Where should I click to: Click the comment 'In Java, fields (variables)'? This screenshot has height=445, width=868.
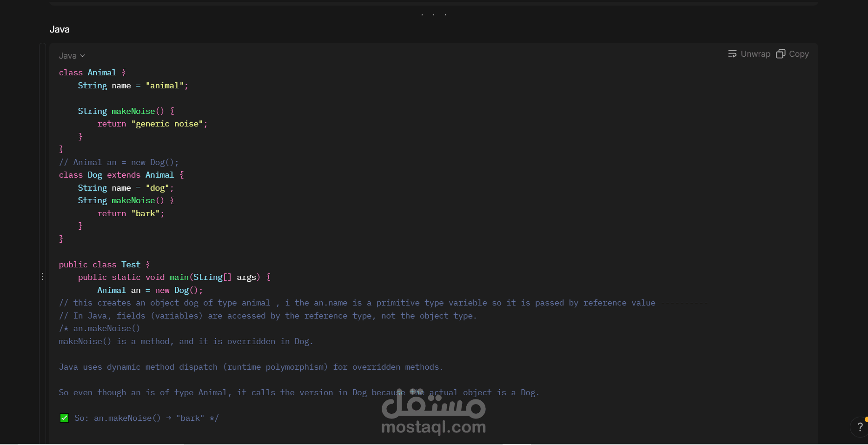pyautogui.click(x=268, y=316)
